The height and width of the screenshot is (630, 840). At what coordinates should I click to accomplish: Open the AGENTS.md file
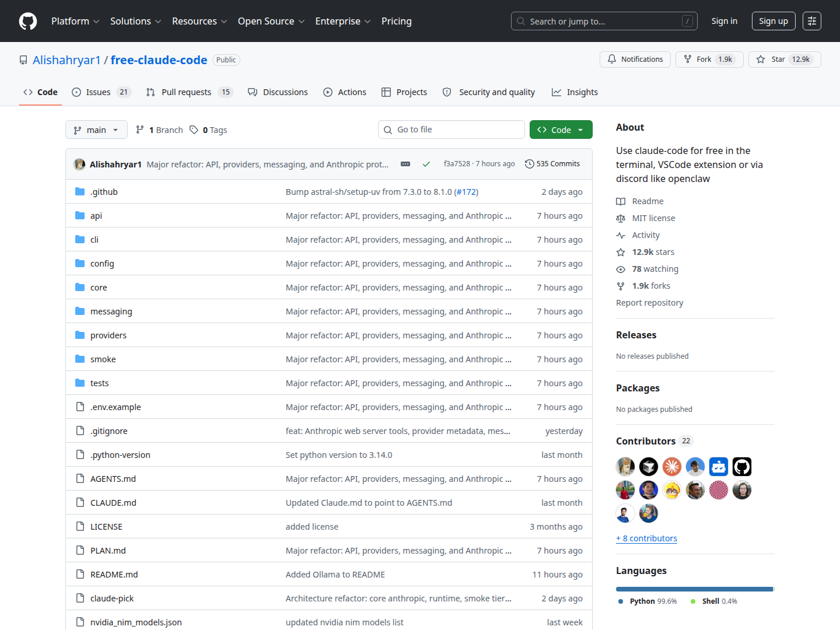tap(113, 479)
